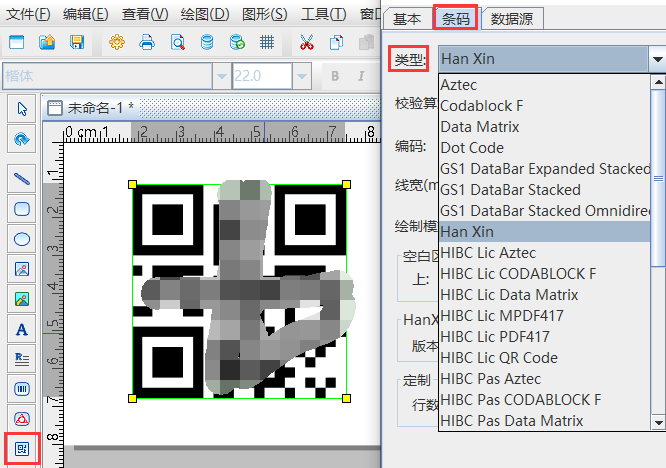The height and width of the screenshot is (468, 666).
Task: Collapse the barcode type dropdown arrow
Action: coord(658,59)
